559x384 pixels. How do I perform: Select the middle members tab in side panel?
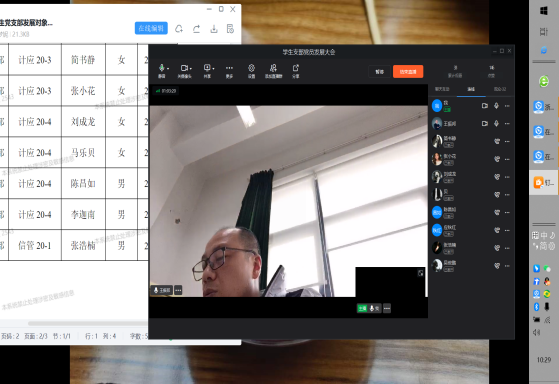click(471, 89)
